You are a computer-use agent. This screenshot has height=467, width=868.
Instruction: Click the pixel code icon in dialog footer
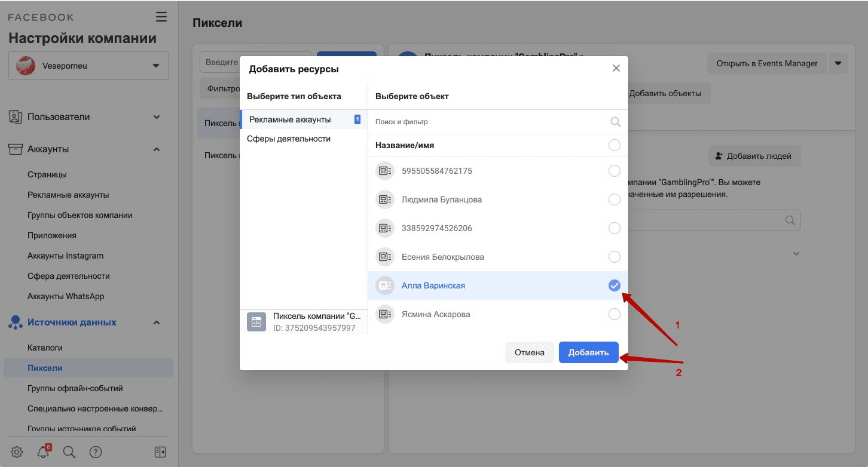coord(256,322)
